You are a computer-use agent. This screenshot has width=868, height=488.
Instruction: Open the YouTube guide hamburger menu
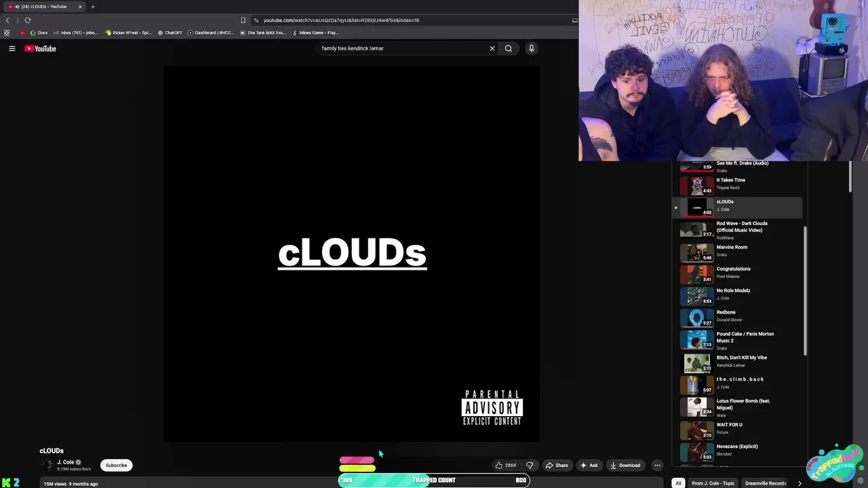(x=12, y=48)
